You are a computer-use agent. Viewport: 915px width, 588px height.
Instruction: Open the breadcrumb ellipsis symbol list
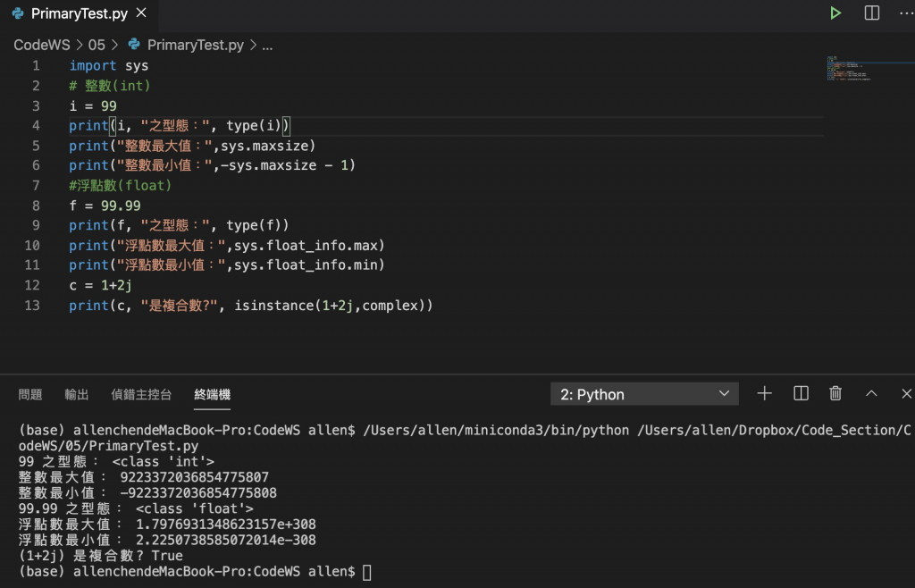coord(267,46)
